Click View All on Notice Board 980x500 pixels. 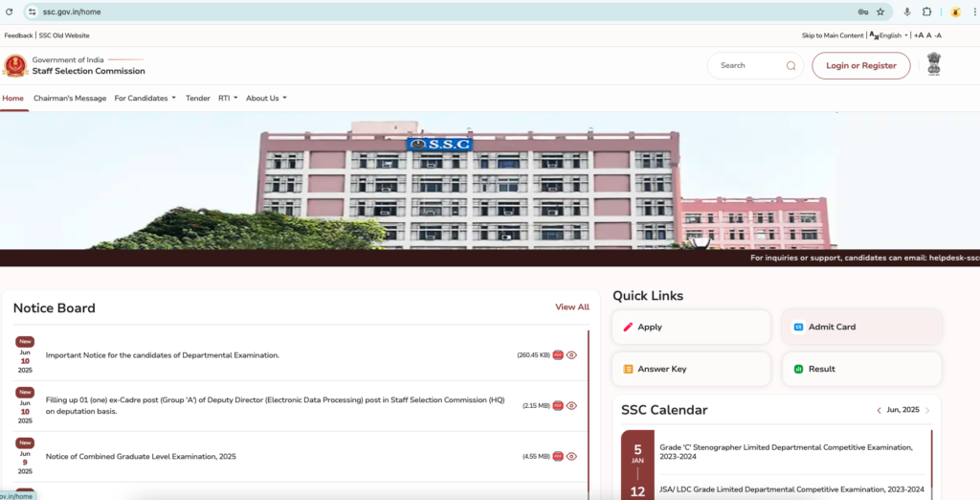572,307
